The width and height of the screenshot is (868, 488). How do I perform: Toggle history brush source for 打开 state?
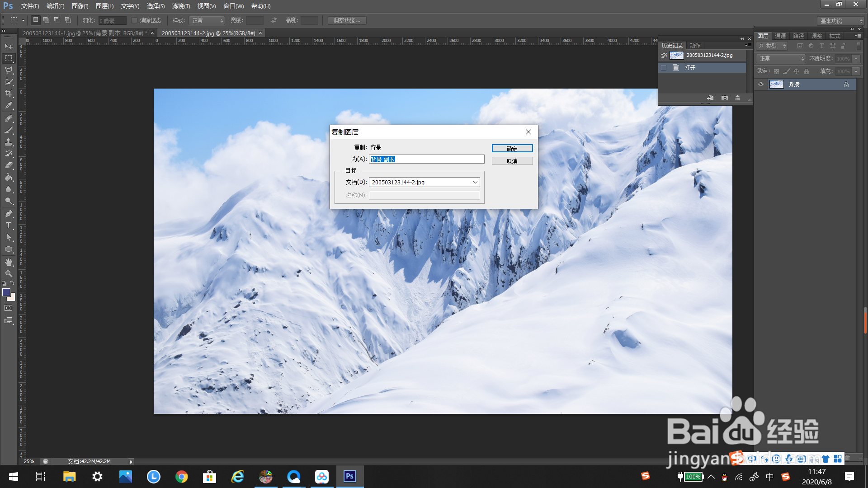pos(664,68)
